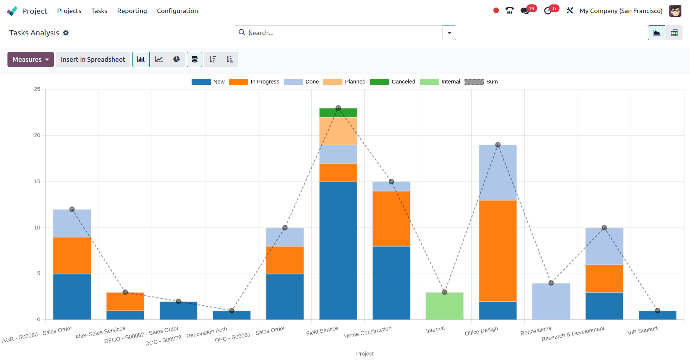
Task: Click the sum point atop Office Design
Action: coord(498,145)
